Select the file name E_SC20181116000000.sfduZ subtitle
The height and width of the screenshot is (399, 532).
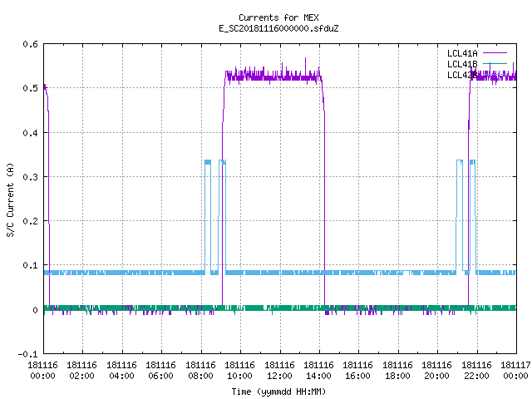(x=278, y=28)
